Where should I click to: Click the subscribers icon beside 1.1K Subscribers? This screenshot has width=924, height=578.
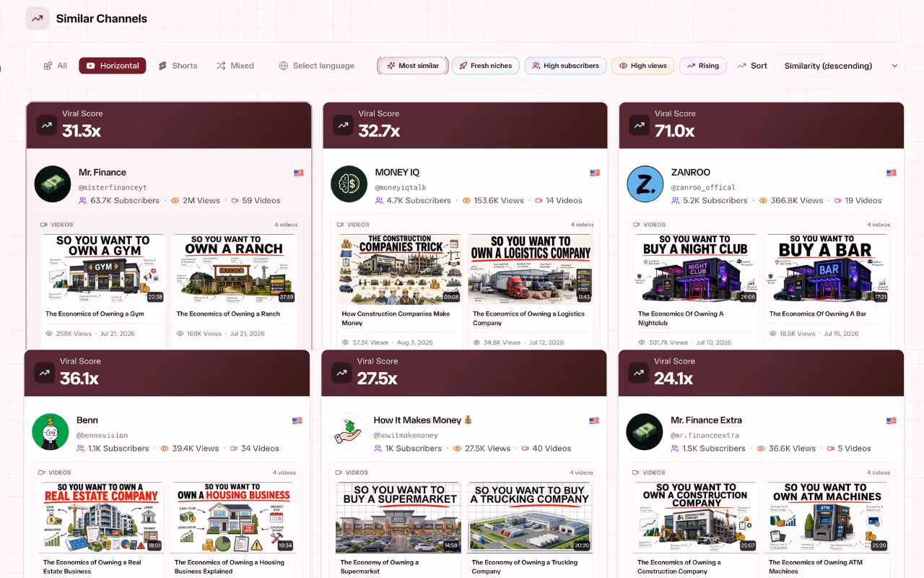pyautogui.click(x=81, y=449)
